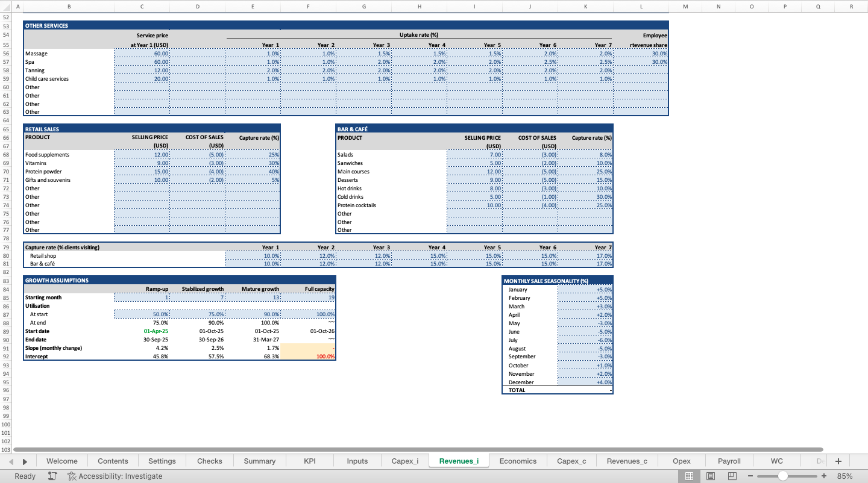The height and width of the screenshot is (483, 868).
Task: Switch to the Checks sheet tab
Action: (x=209, y=461)
